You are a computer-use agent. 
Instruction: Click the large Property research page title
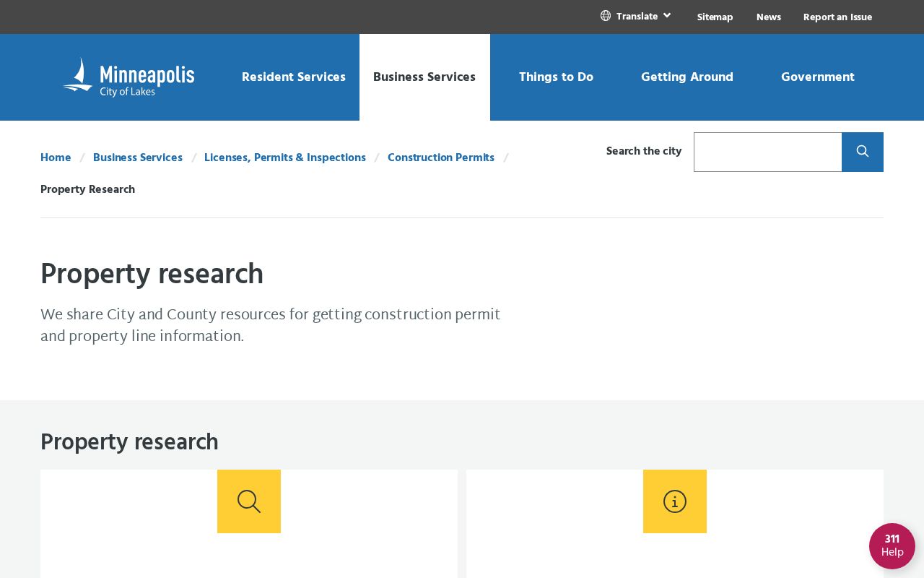pyautogui.click(x=152, y=275)
